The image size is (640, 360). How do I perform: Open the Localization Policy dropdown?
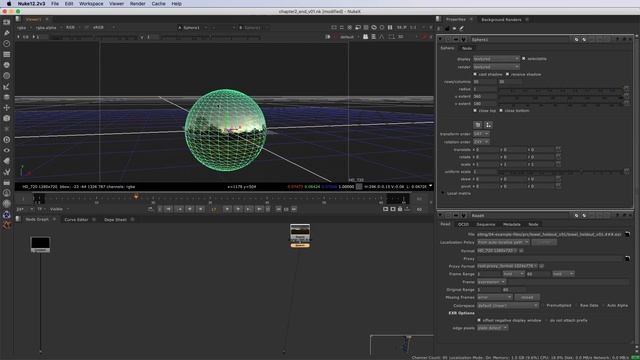503,242
